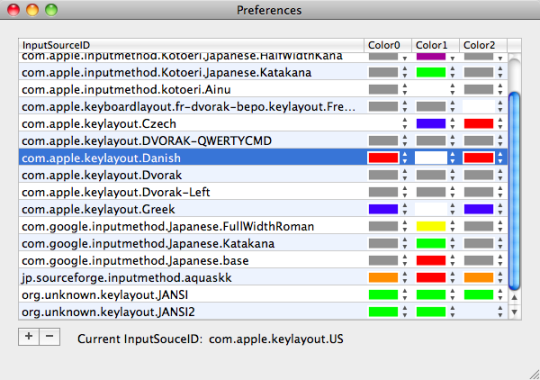Screen dimensions: 540x380
Task: Open Color0 green swatch for JANSI
Action: tap(383, 295)
